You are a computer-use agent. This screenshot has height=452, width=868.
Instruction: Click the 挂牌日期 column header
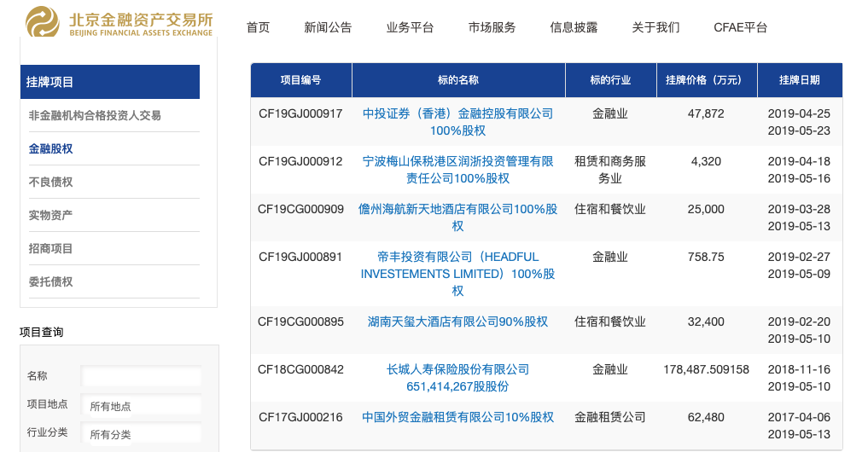pos(800,80)
